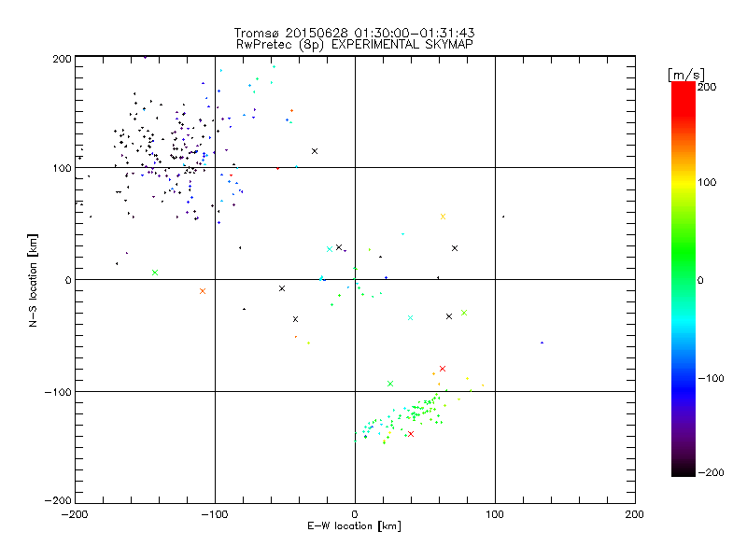Click the N-S axis '100' tick label
The height and width of the screenshot is (560, 747).
[x=62, y=168]
